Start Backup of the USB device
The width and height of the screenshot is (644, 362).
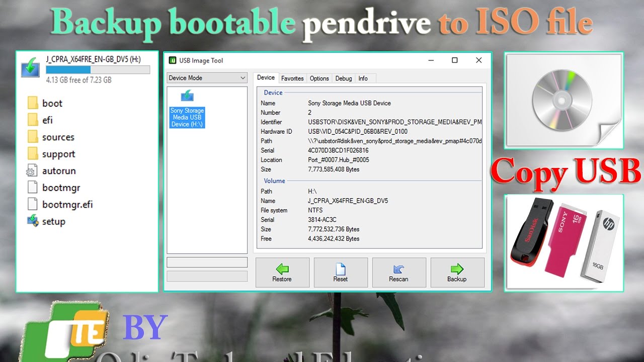457,273
